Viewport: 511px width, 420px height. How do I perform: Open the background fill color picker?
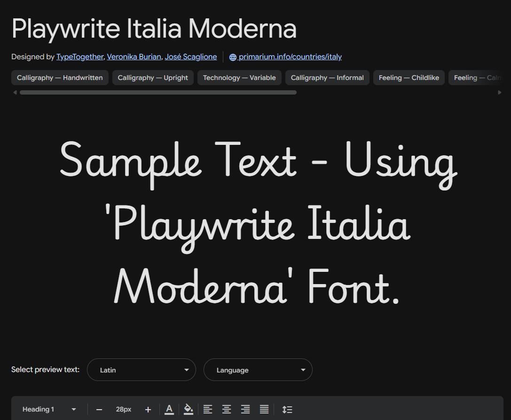[x=189, y=410]
